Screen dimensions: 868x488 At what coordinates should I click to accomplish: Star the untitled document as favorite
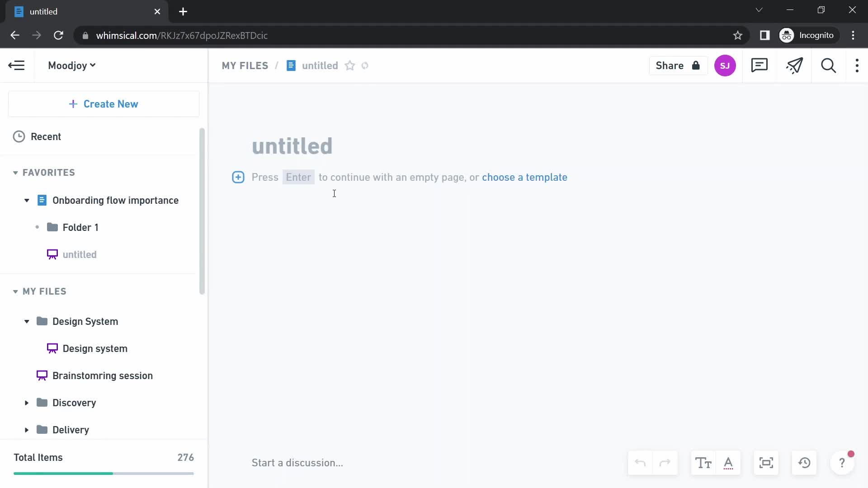point(350,66)
